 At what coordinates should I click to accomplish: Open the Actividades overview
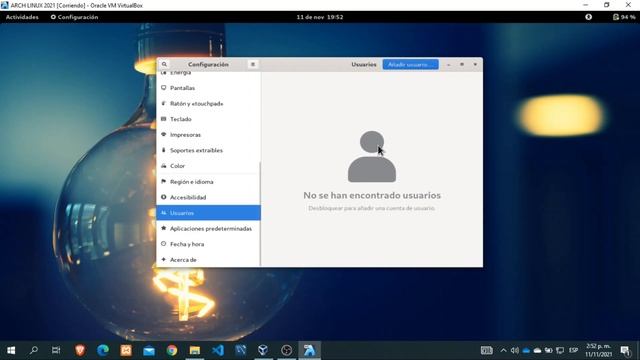[x=22, y=17]
